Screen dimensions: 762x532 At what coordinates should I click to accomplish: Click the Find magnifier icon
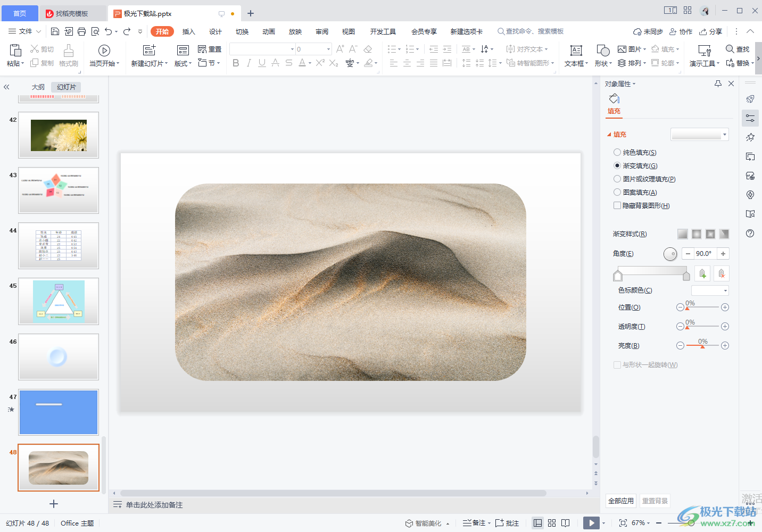click(730, 49)
